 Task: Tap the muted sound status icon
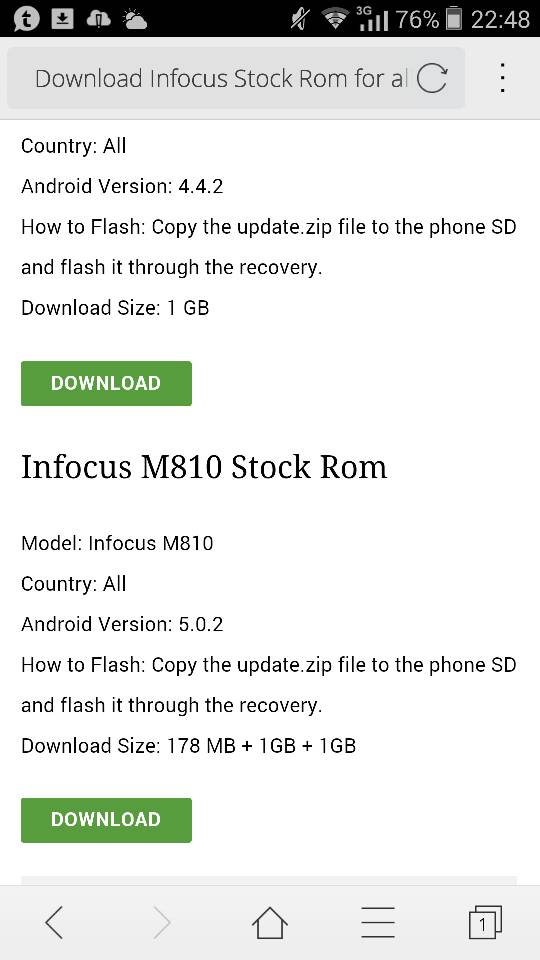pyautogui.click(x=300, y=20)
